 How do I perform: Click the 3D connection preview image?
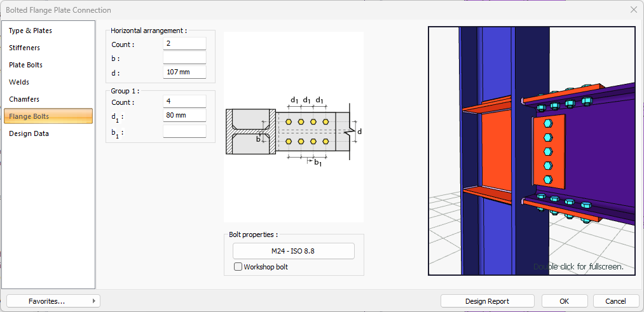531,151
